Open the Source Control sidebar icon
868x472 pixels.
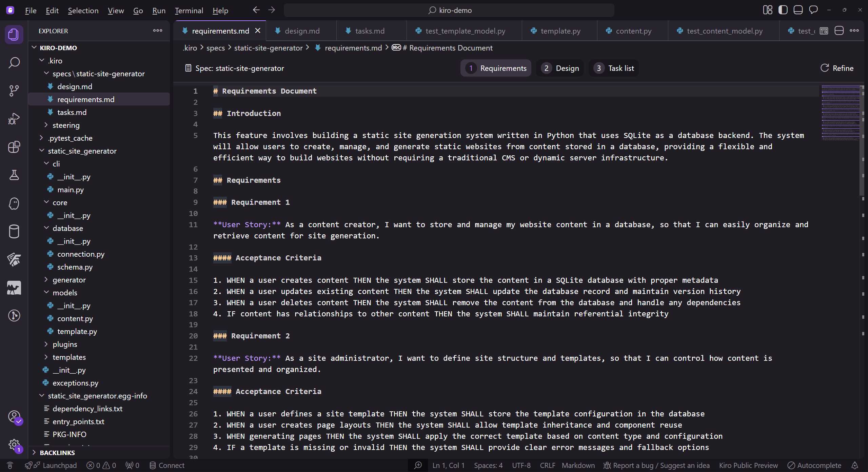click(14, 91)
